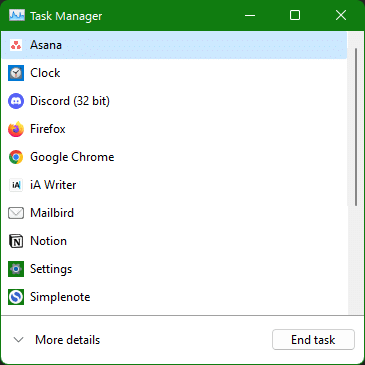The image size is (365, 365).
Task: Click the End task button
Action: tap(313, 340)
